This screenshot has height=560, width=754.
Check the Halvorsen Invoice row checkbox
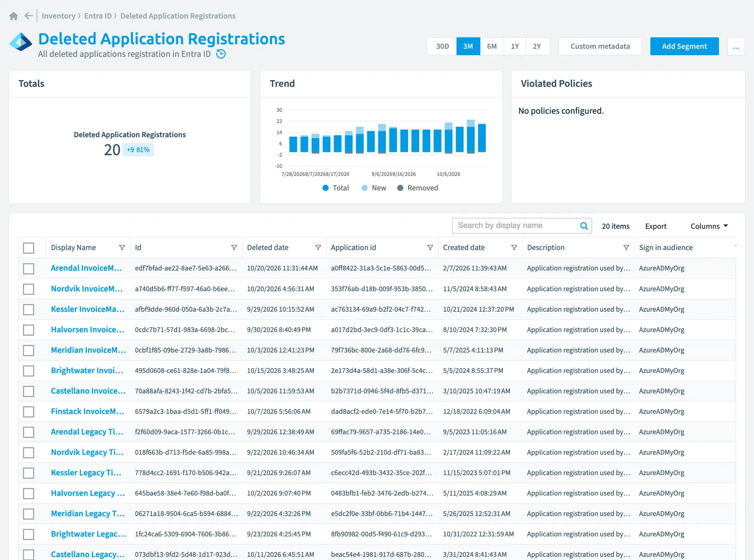tap(29, 330)
